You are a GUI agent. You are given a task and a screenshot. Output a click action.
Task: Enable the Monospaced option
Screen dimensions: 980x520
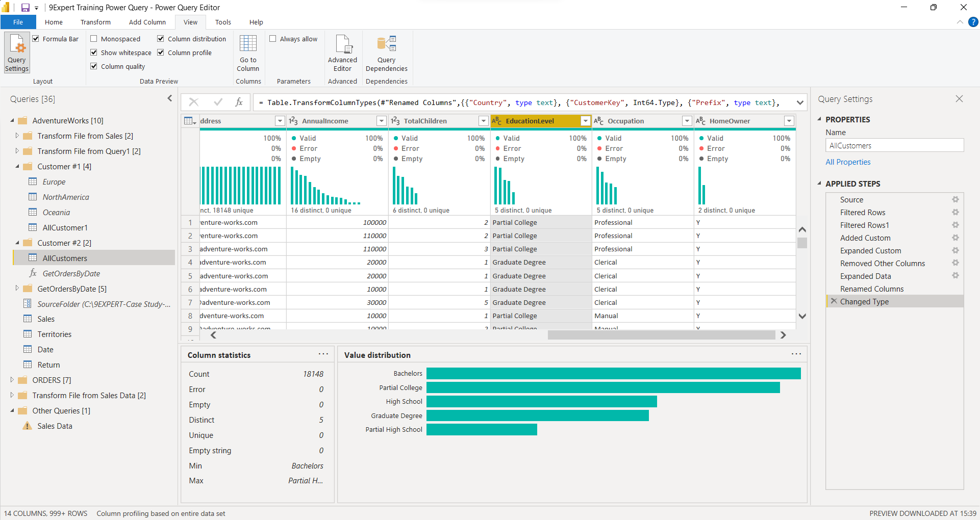[x=94, y=38]
